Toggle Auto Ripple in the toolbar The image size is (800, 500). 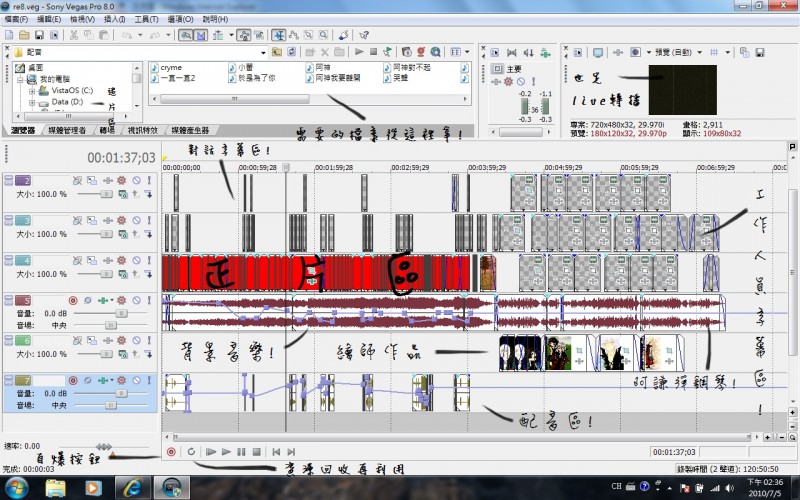click(x=218, y=35)
